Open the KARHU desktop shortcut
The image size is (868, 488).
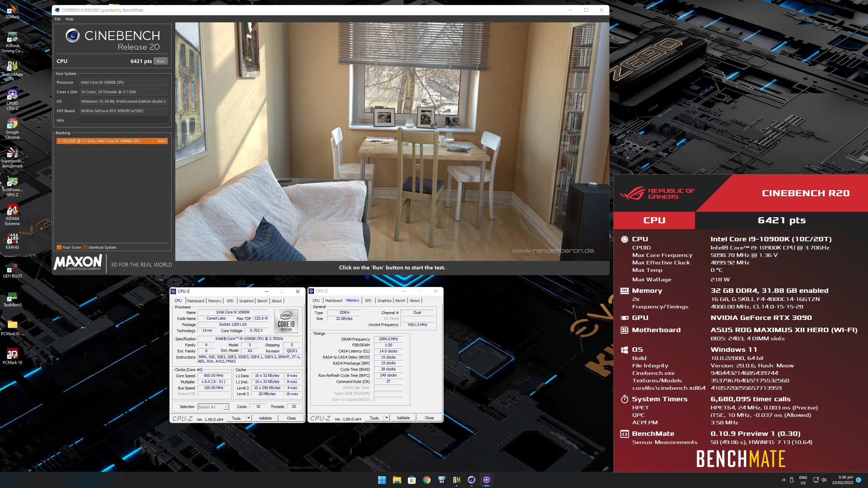coord(12,241)
